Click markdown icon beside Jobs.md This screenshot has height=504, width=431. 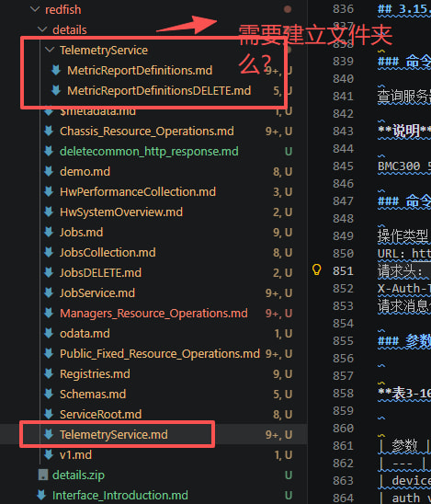coord(49,232)
